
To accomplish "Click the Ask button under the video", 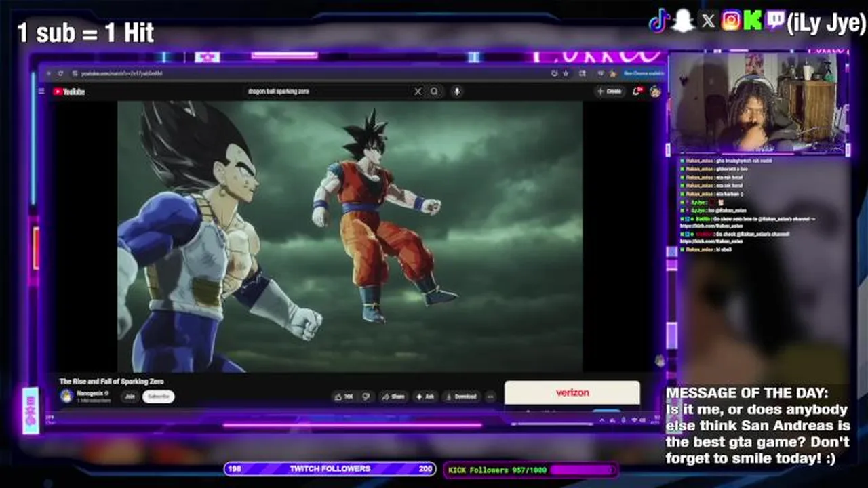I will point(425,396).
